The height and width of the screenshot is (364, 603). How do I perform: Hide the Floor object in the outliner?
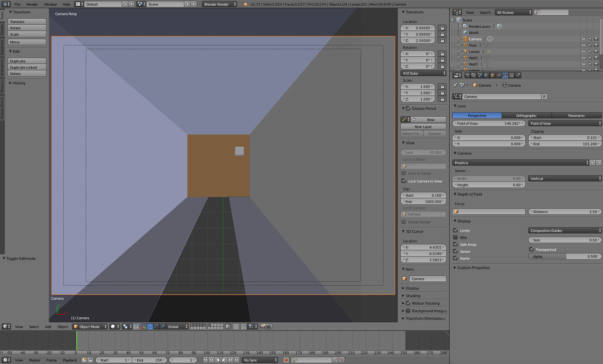[583, 45]
